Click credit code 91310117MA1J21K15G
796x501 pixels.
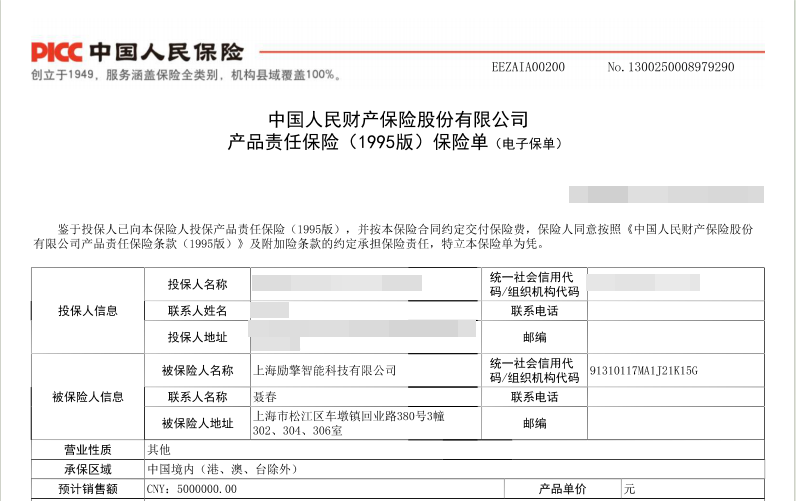[x=645, y=370]
